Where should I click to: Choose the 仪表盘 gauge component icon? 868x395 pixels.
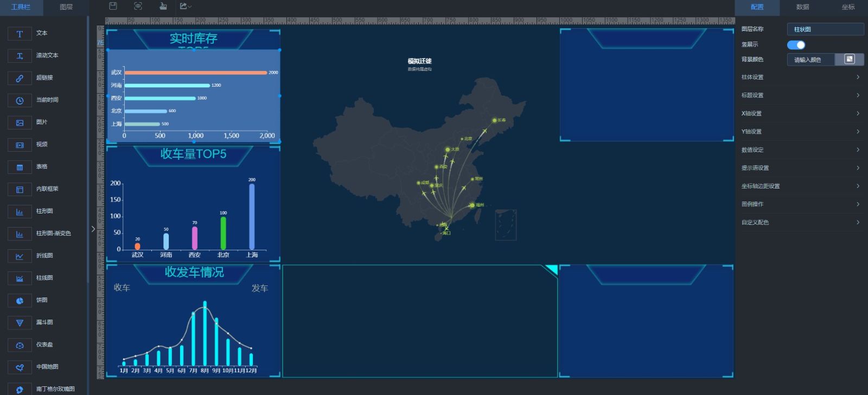(x=20, y=345)
